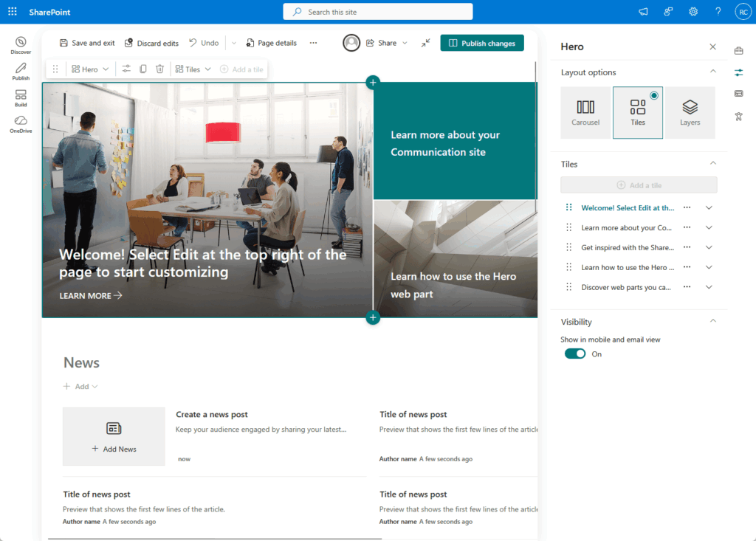Open OneDrive in the left rail
The height and width of the screenshot is (541, 756).
(x=21, y=125)
